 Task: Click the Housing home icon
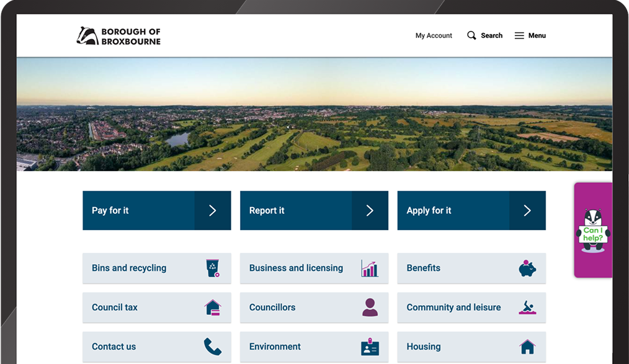tap(527, 347)
